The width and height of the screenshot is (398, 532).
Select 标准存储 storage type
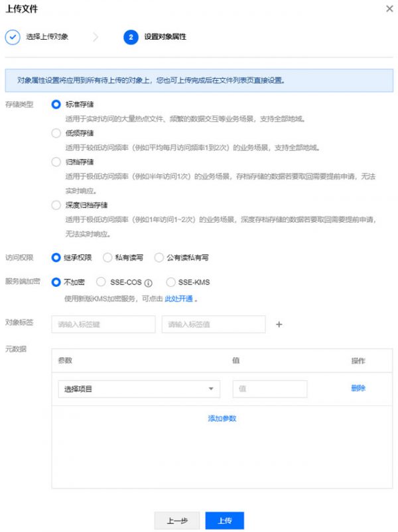[56, 104]
